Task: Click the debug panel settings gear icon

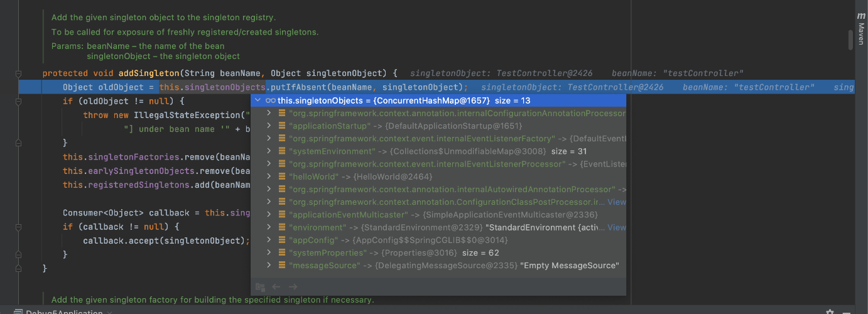Action: click(830, 312)
